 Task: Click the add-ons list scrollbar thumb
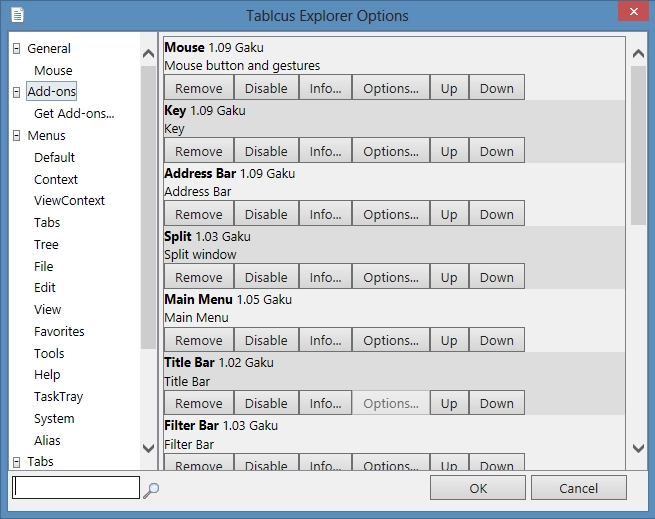click(x=638, y=145)
